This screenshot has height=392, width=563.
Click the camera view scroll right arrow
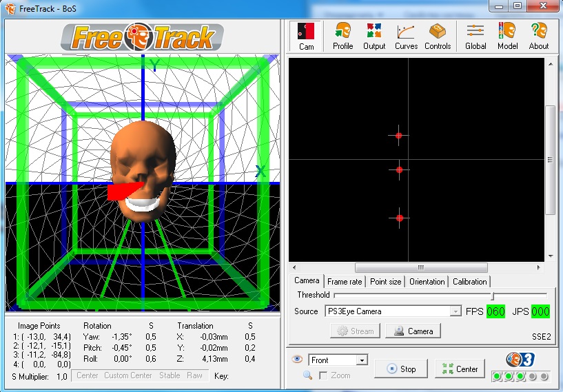click(538, 267)
